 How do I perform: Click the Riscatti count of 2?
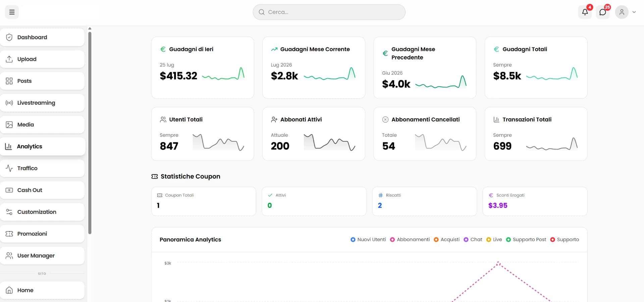(380, 205)
